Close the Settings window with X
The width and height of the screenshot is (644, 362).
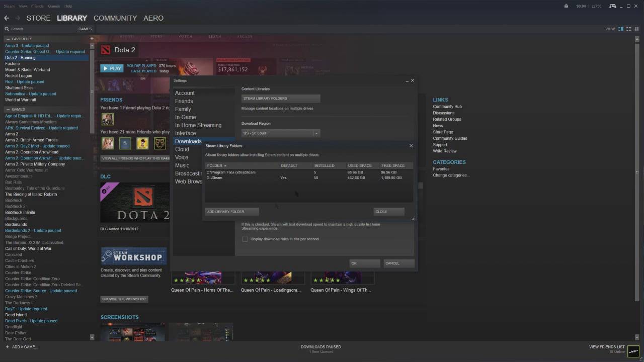pyautogui.click(x=413, y=80)
